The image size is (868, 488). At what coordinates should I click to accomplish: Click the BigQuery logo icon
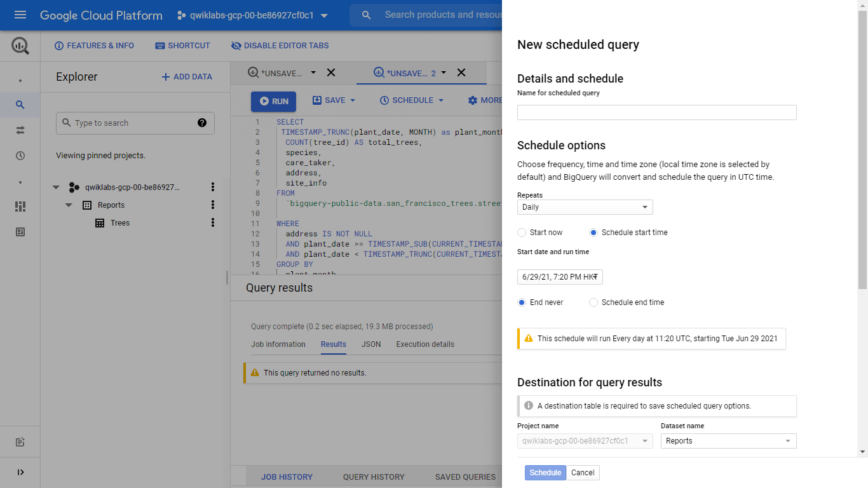(x=20, y=46)
